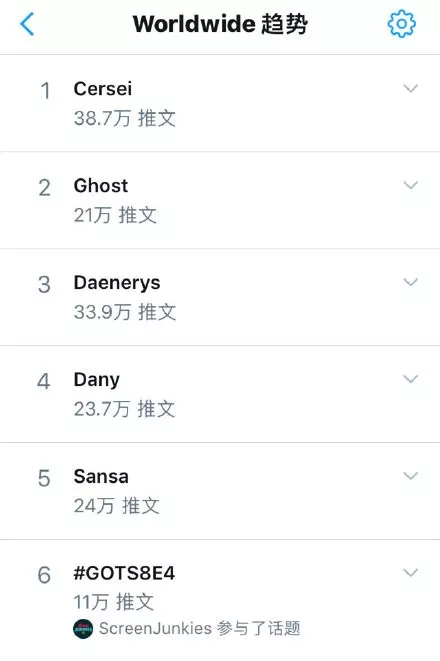Click the rank number 5 row
Screen dimensions: 440x661
[220, 491]
